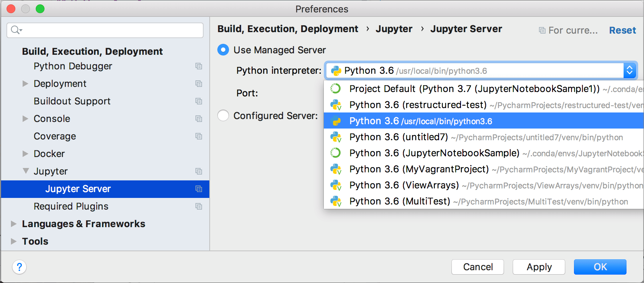Screen dimensions: 644x283
Task: Choose Python 3.6 (MultiTest) interpreter
Action: tap(484, 201)
